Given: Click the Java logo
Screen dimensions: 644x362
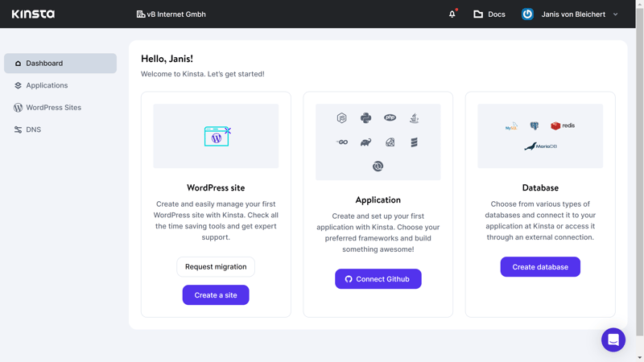Looking at the screenshot, I should (414, 118).
